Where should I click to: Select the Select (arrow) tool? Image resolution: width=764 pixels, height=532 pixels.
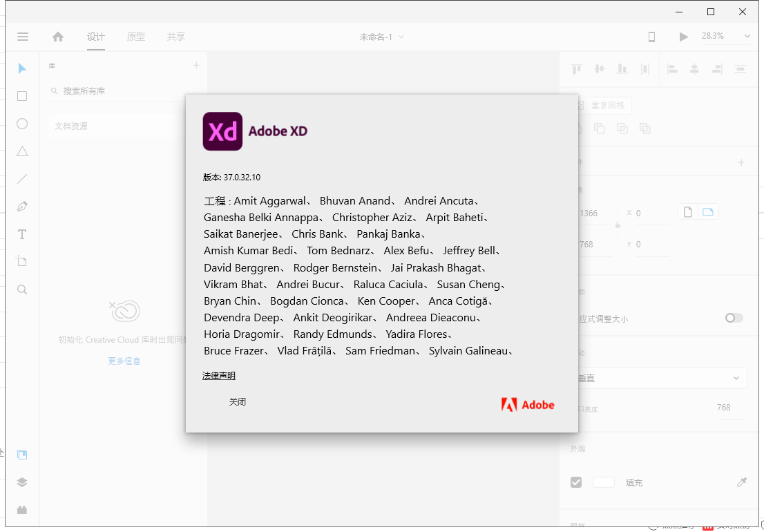tap(22, 68)
